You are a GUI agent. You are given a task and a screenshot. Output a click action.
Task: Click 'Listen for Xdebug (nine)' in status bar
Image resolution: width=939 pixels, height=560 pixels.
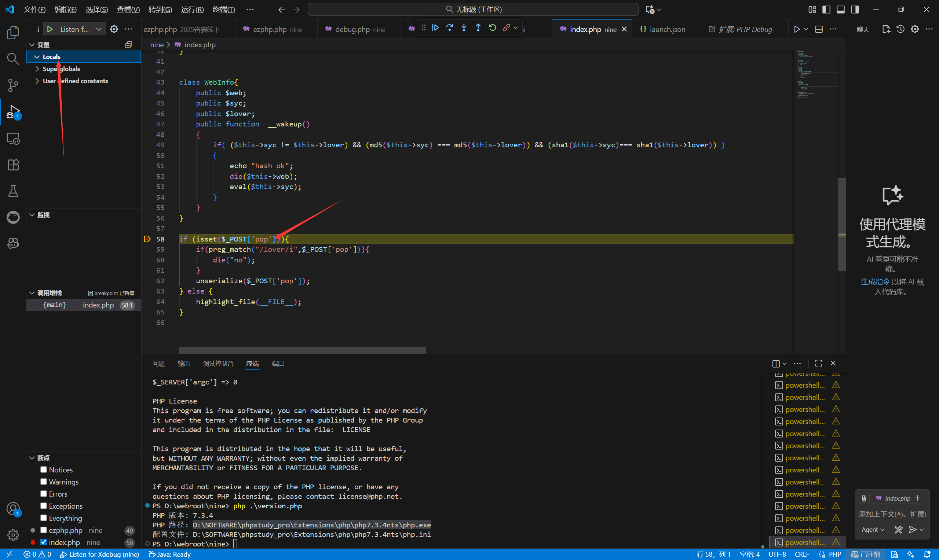99,554
